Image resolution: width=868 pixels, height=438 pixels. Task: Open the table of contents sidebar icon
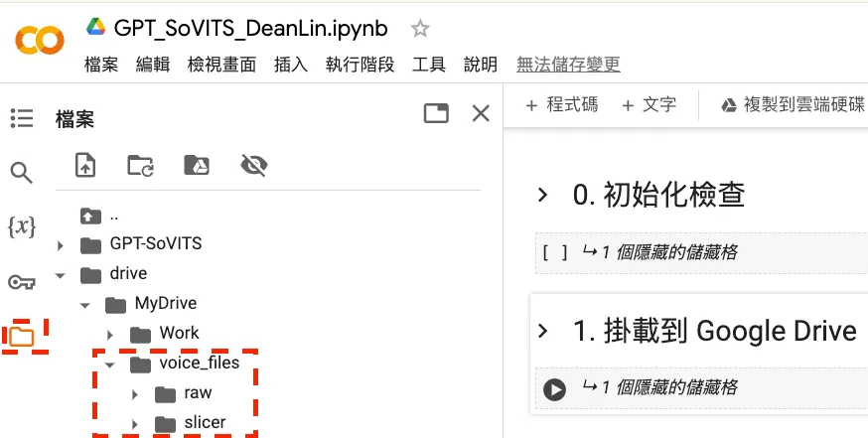pyautogui.click(x=22, y=118)
